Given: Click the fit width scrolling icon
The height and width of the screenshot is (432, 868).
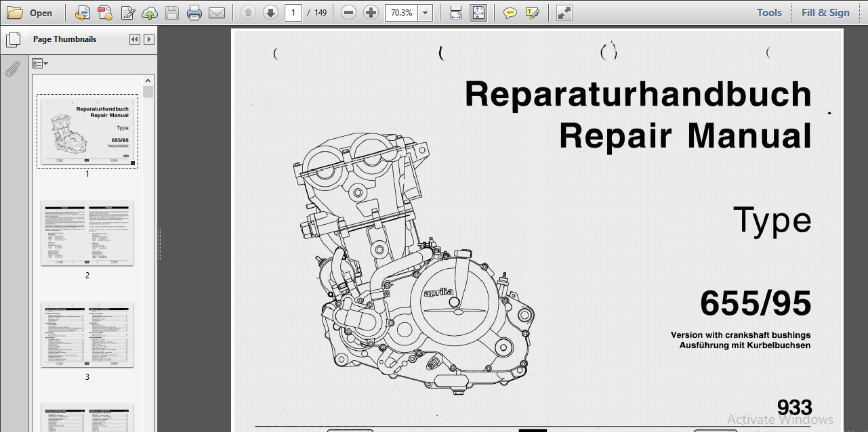Looking at the screenshot, I should click(456, 13).
